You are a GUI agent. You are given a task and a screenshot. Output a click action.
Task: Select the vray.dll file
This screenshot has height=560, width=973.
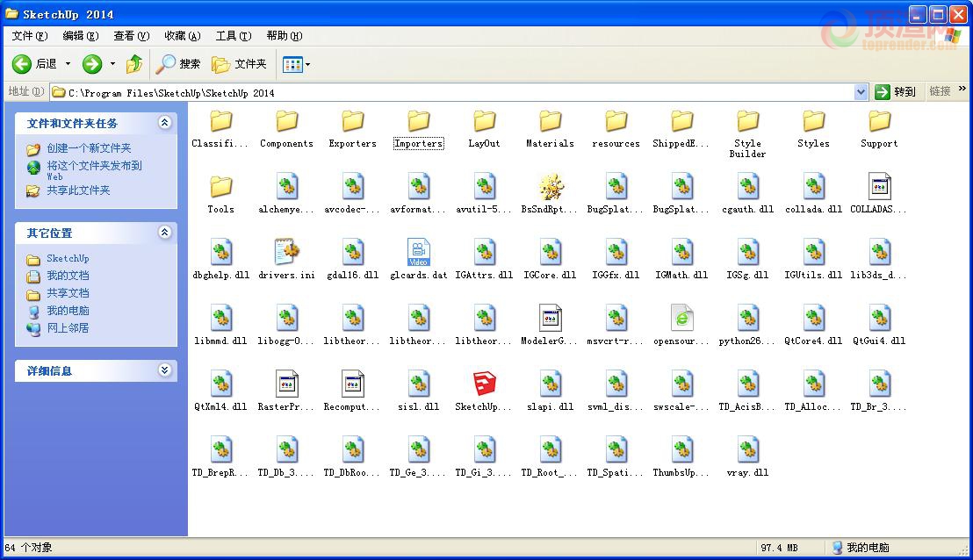(747, 456)
